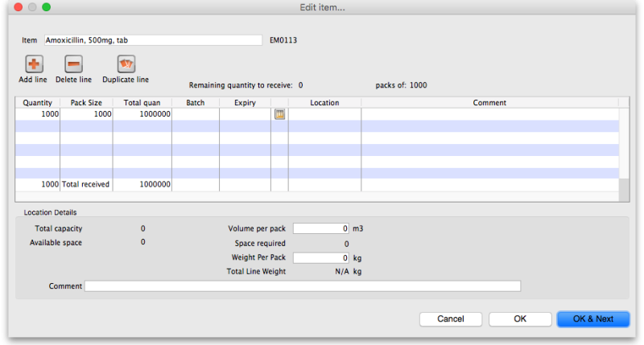Select the Quantity column header

38,103
